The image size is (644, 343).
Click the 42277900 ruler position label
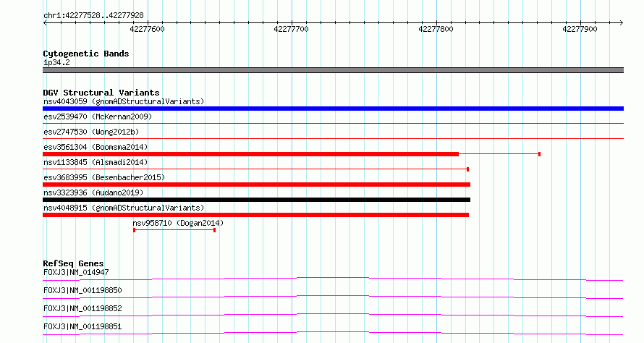[580, 29]
